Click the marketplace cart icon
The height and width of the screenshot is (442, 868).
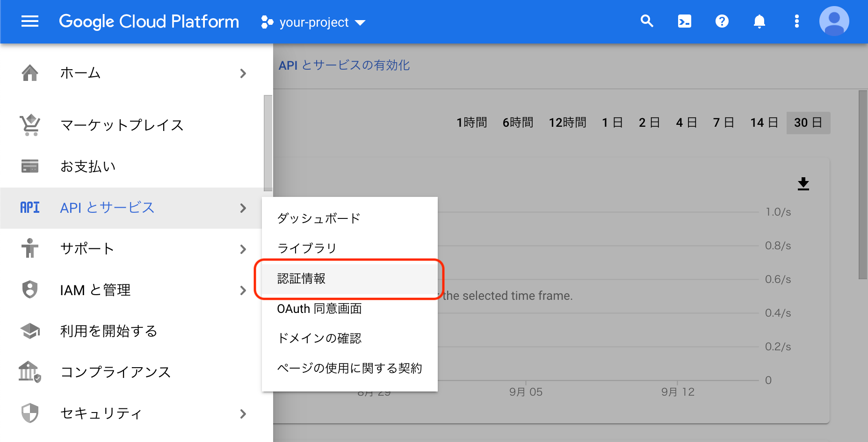pos(30,125)
